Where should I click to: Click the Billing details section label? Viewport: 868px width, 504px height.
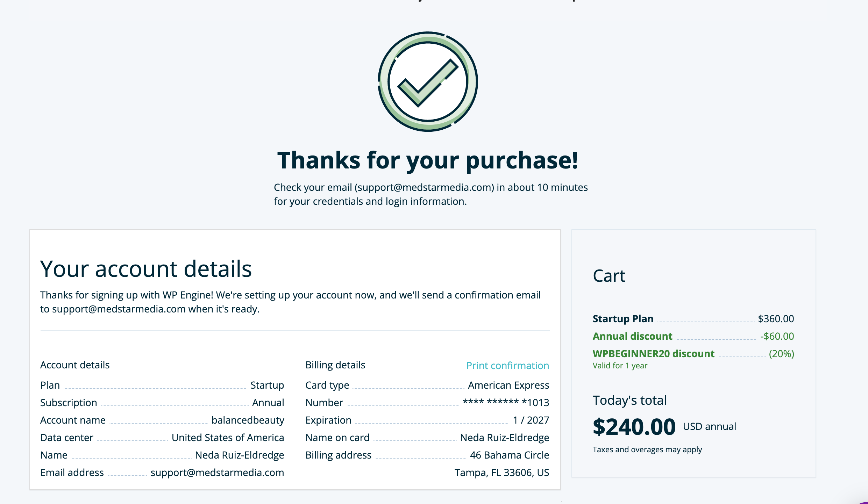335,365
